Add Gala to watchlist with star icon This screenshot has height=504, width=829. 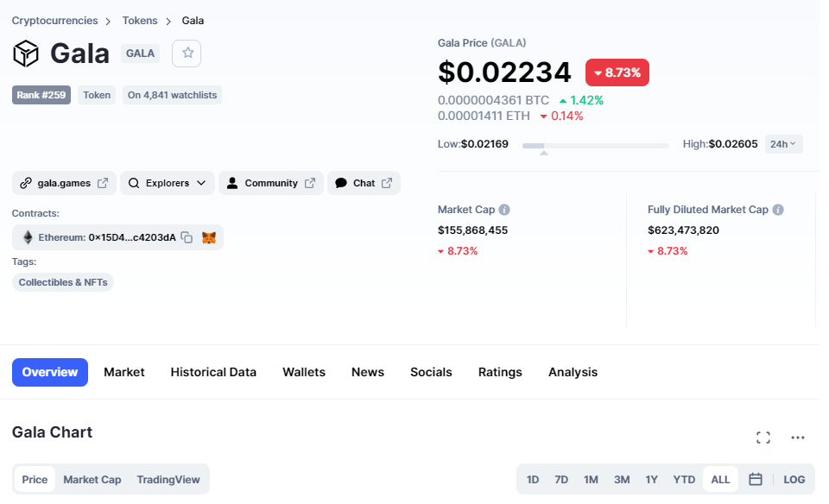click(187, 54)
